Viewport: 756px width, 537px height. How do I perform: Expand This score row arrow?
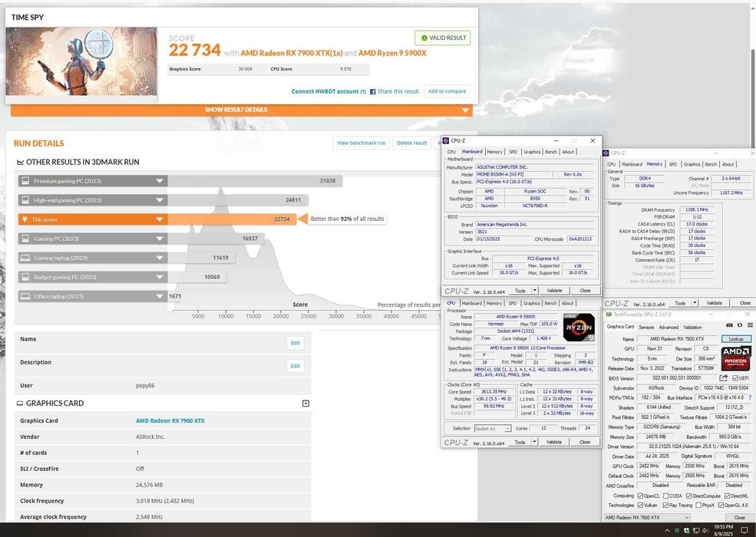160,219
